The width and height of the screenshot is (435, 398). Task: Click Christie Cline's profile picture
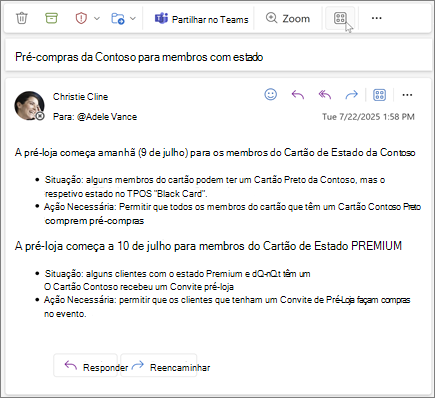tap(29, 106)
